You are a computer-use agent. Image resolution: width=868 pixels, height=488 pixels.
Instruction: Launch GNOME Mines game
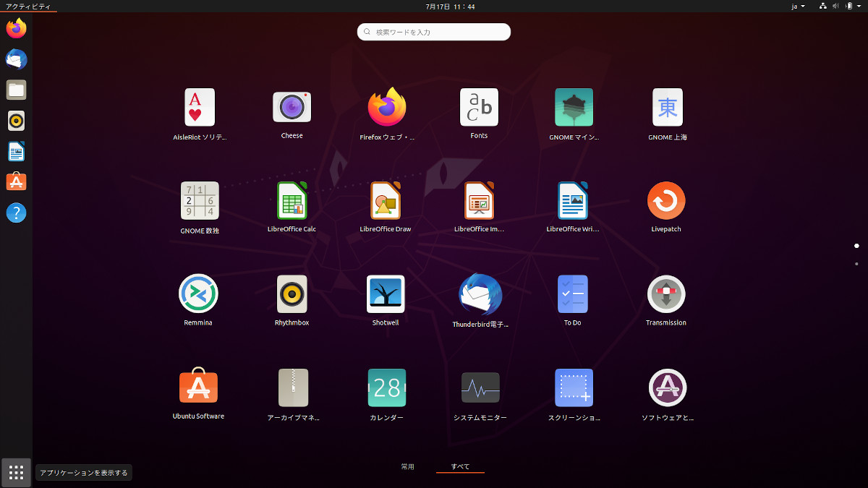[x=574, y=107]
